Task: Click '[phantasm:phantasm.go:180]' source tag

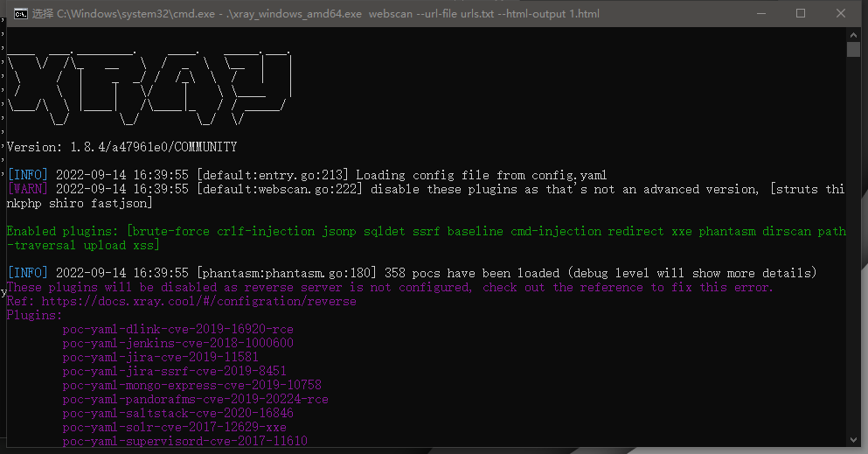Action: (287, 274)
